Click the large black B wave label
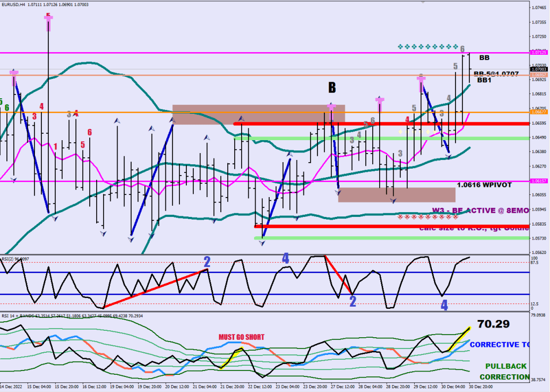The width and height of the screenshot is (550, 392). point(332,87)
